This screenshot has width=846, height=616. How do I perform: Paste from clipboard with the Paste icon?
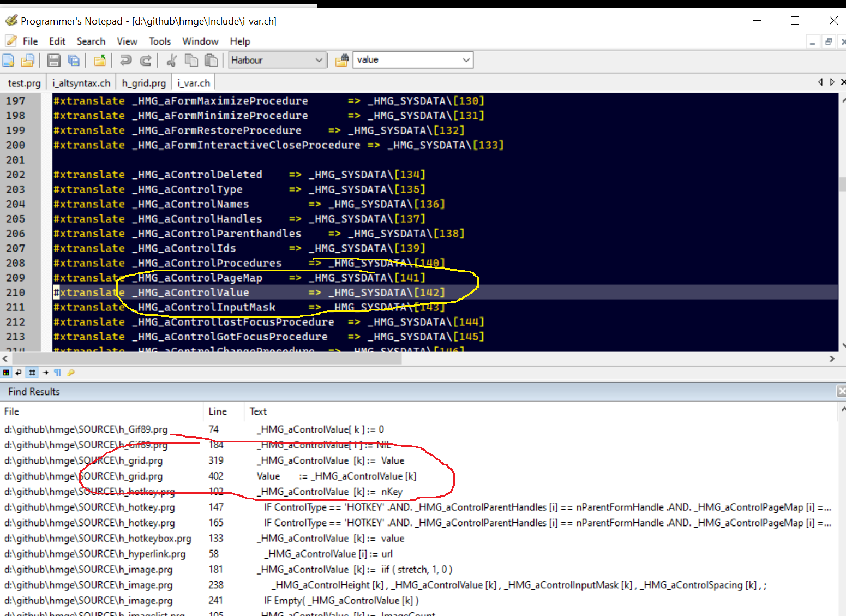[211, 60]
